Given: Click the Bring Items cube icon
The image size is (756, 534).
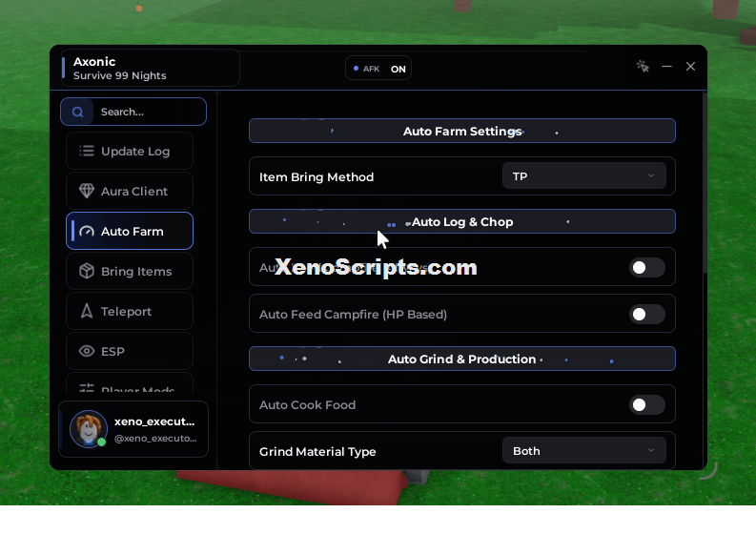Looking at the screenshot, I should click(x=87, y=271).
